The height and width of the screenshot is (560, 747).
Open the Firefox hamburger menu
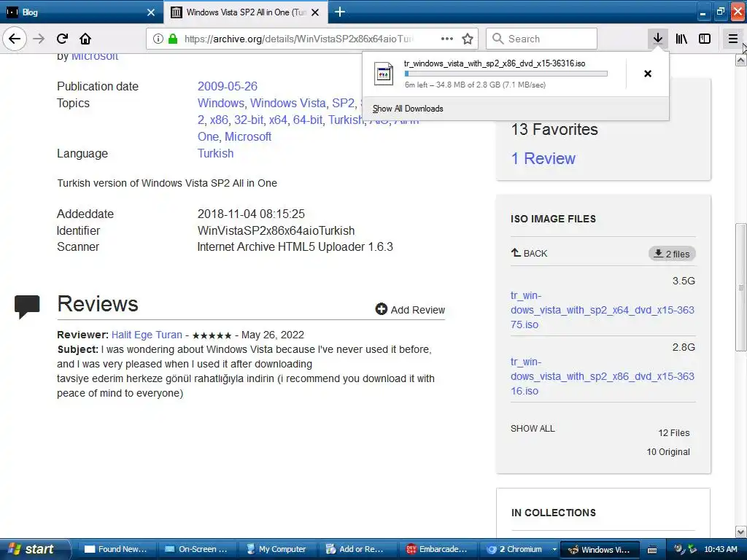[x=732, y=39]
